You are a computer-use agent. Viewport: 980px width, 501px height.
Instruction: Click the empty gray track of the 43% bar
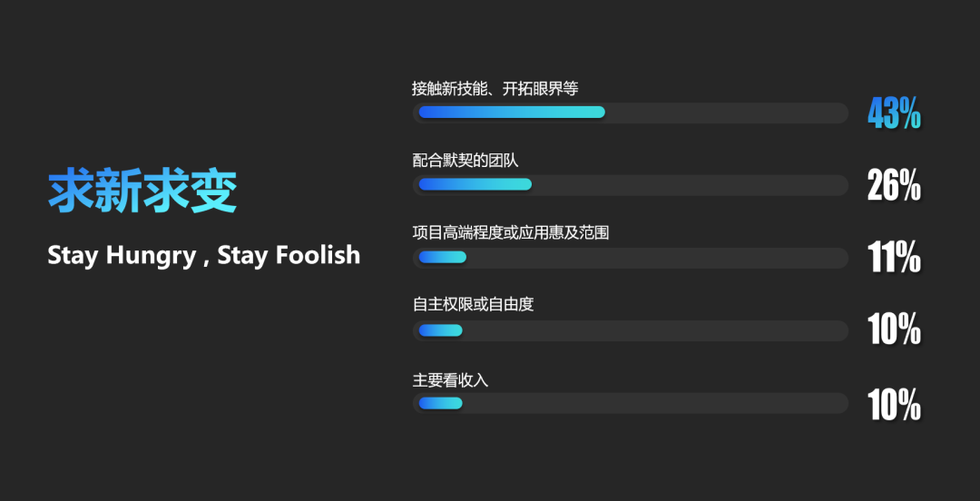(x=725, y=113)
